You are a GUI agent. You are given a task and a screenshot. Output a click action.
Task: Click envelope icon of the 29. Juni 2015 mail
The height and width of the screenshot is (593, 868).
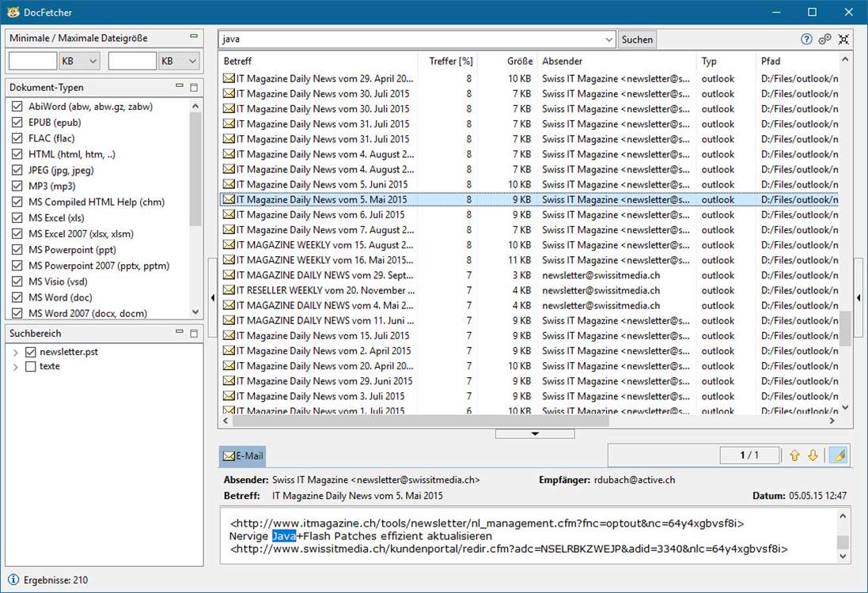(x=229, y=380)
